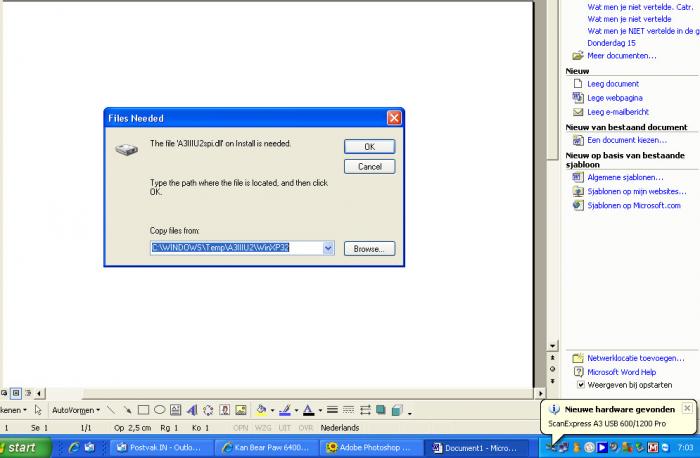700x458 pixels.
Task: Open 3-D Style options
Action: click(397, 410)
